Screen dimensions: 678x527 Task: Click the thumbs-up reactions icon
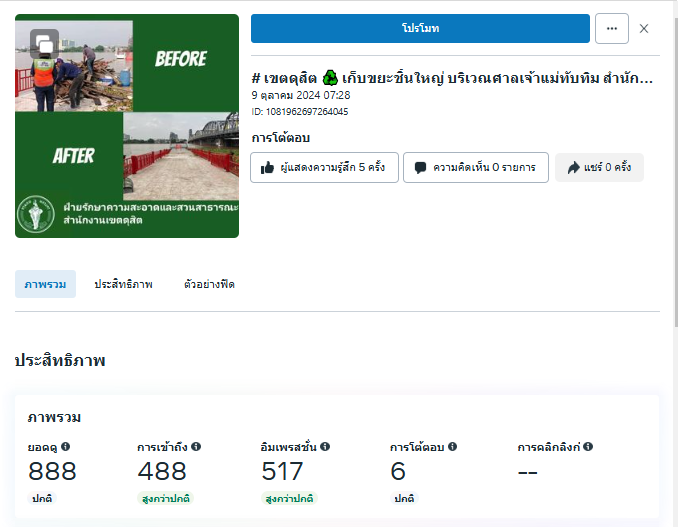[267, 168]
